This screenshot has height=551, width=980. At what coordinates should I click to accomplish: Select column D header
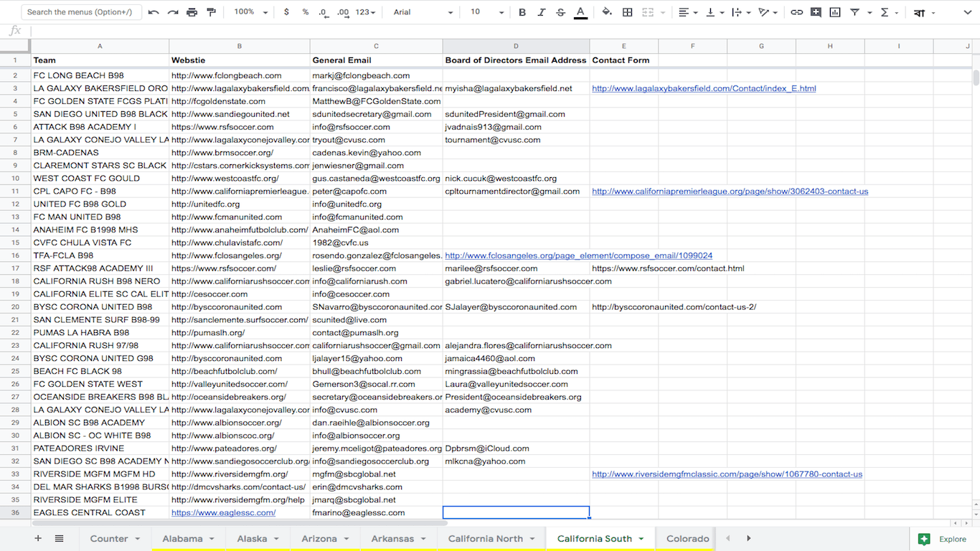(516, 46)
